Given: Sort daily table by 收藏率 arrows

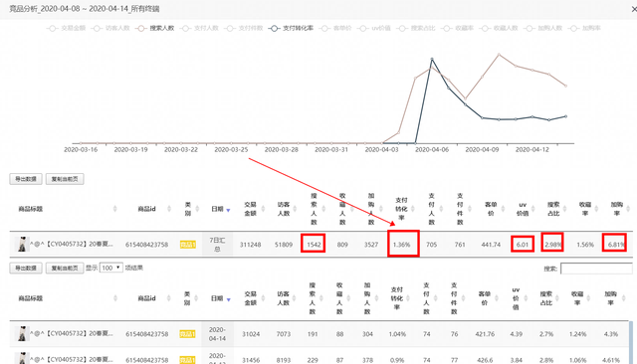Looking at the screenshot, I should click(x=589, y=298).
